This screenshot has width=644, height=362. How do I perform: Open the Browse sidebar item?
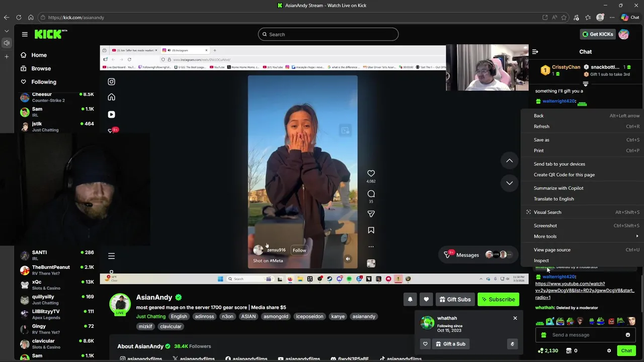point(41,68)
